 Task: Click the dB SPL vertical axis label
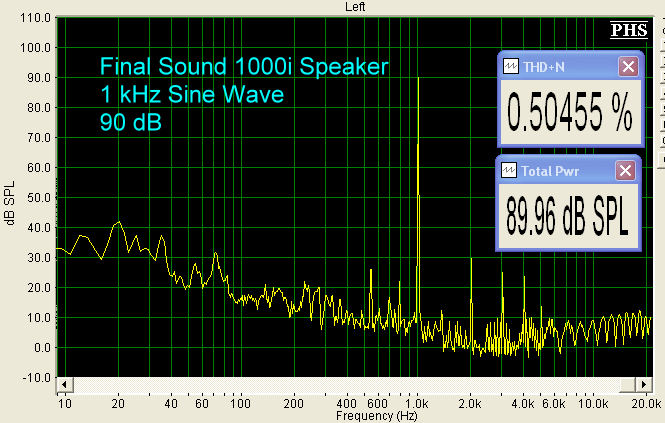click(10, 203)
